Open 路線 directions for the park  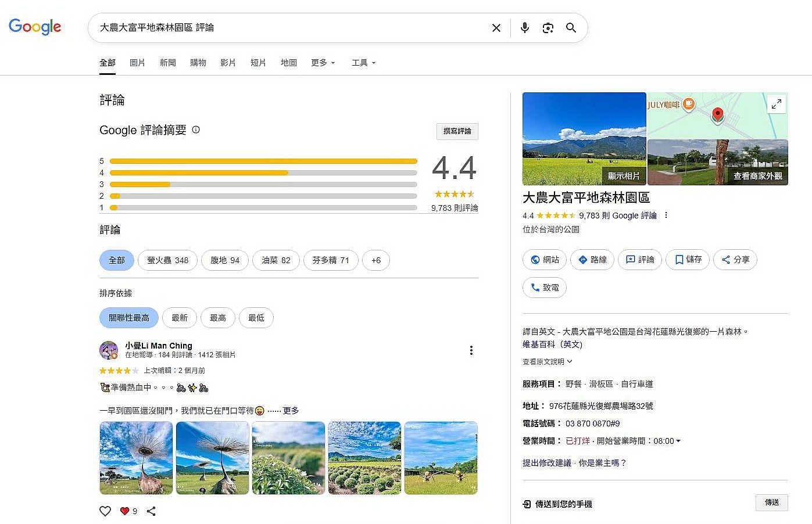592,260
